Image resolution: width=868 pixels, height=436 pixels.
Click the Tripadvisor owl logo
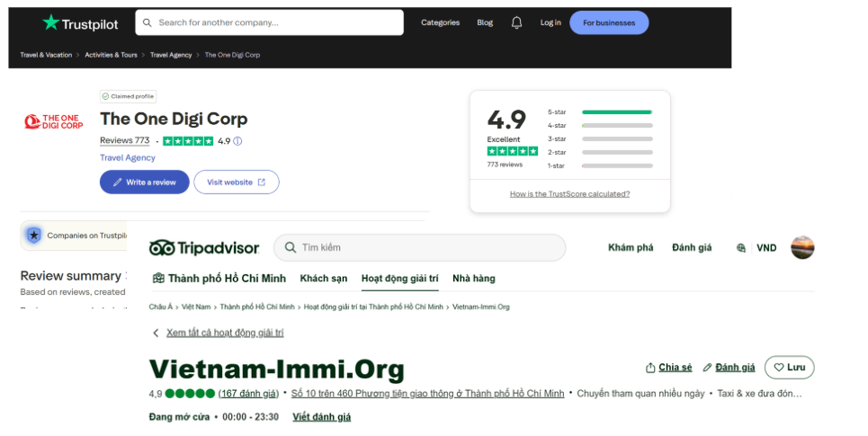pos(161,248)
